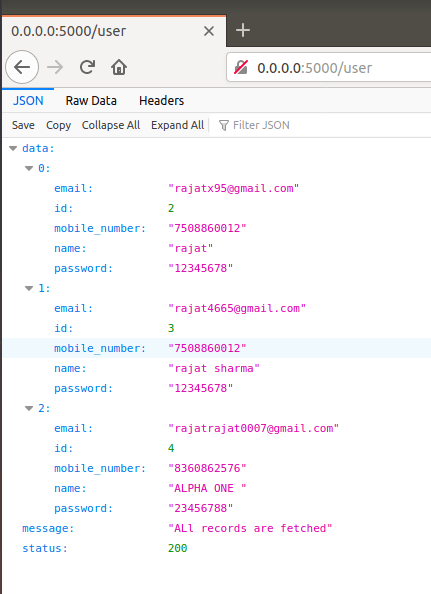Select the id value 4

click(x=171, y=448)
